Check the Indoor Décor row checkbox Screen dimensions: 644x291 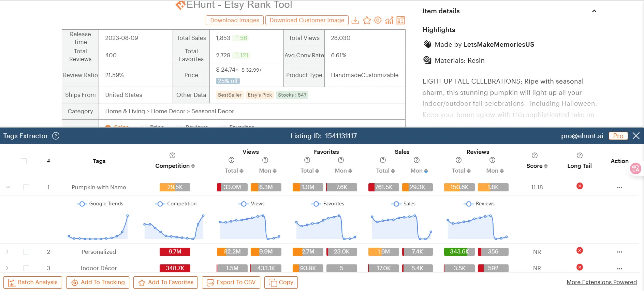pyautogui.click(x=26, y=268)
